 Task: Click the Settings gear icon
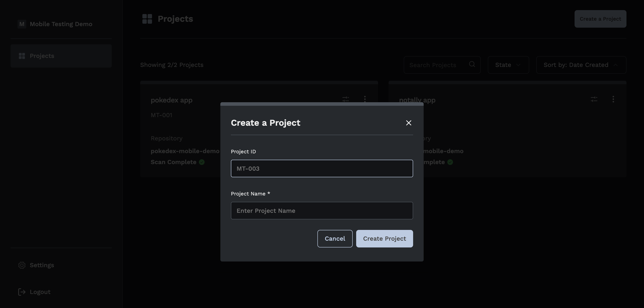pyautogui.click(x=22, y=265)
